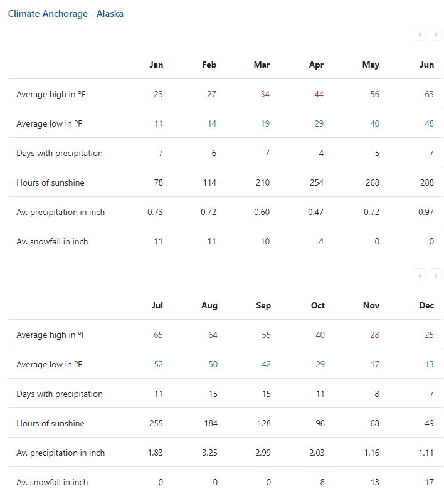
Task: Click the September days with precipitation value 15
Action: click(266, 394)
